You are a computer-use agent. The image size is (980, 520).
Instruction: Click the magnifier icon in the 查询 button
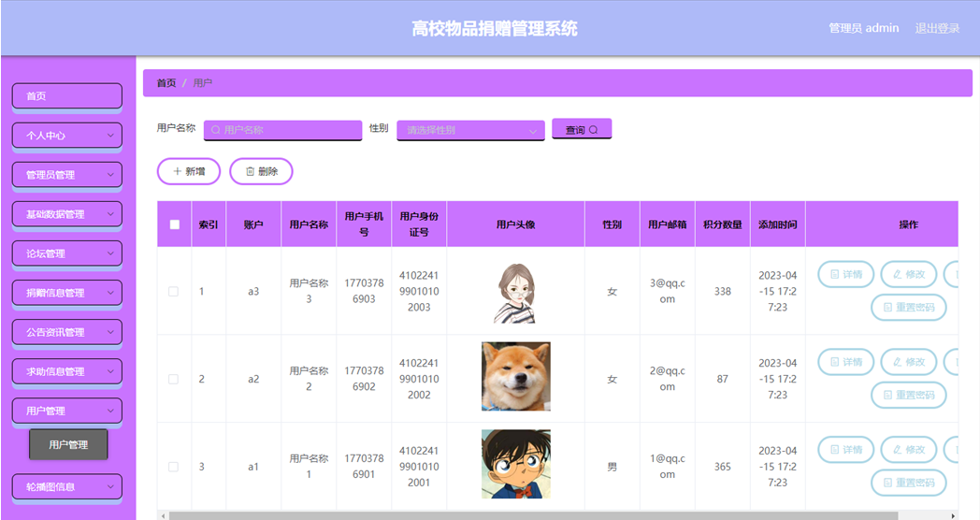tap(593, 130)
